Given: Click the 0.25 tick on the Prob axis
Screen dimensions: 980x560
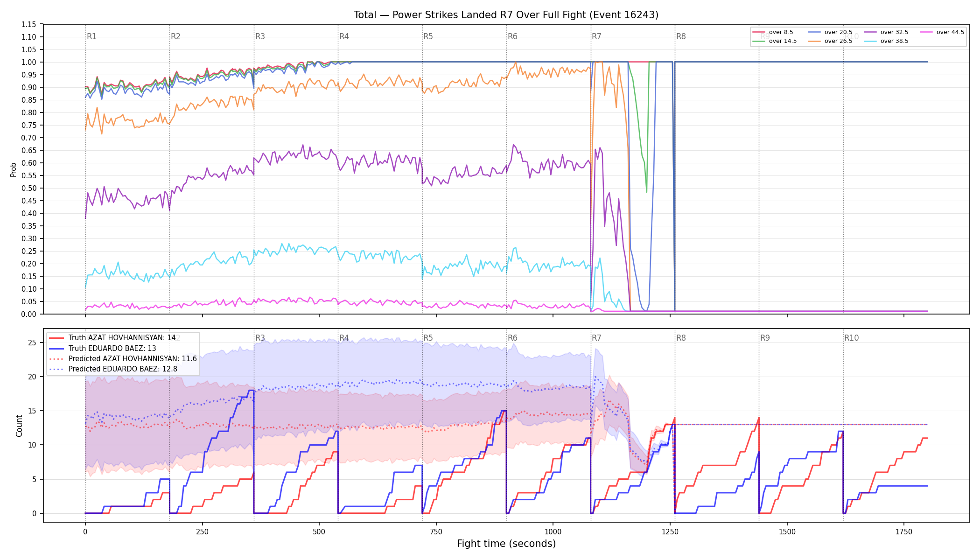Looking at the screenshot, I should click(29, 251).
